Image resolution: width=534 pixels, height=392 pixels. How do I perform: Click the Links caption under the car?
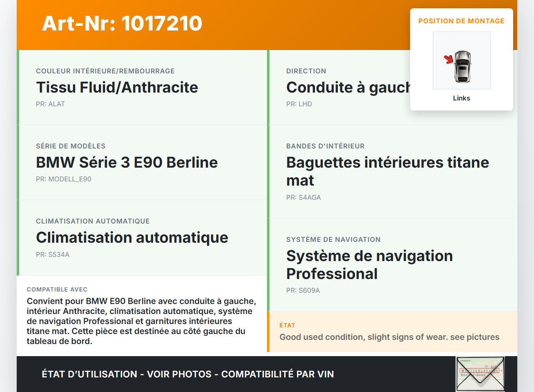pos(461,98)
